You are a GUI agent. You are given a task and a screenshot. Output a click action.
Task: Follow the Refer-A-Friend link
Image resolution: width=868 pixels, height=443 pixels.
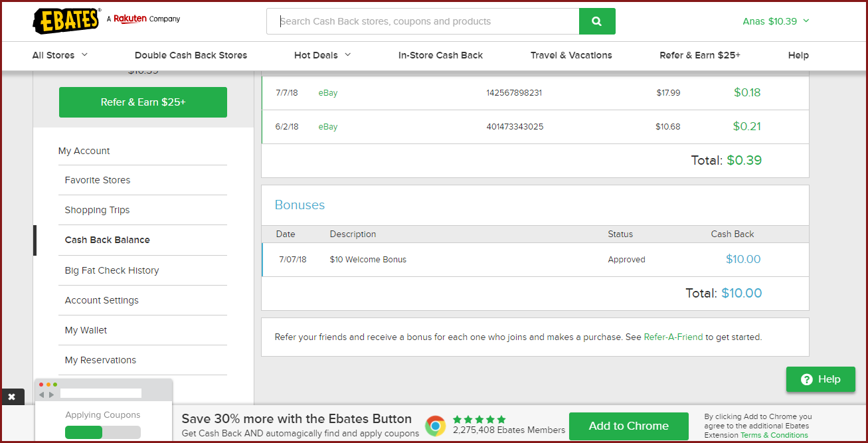(x=673, y=337)
